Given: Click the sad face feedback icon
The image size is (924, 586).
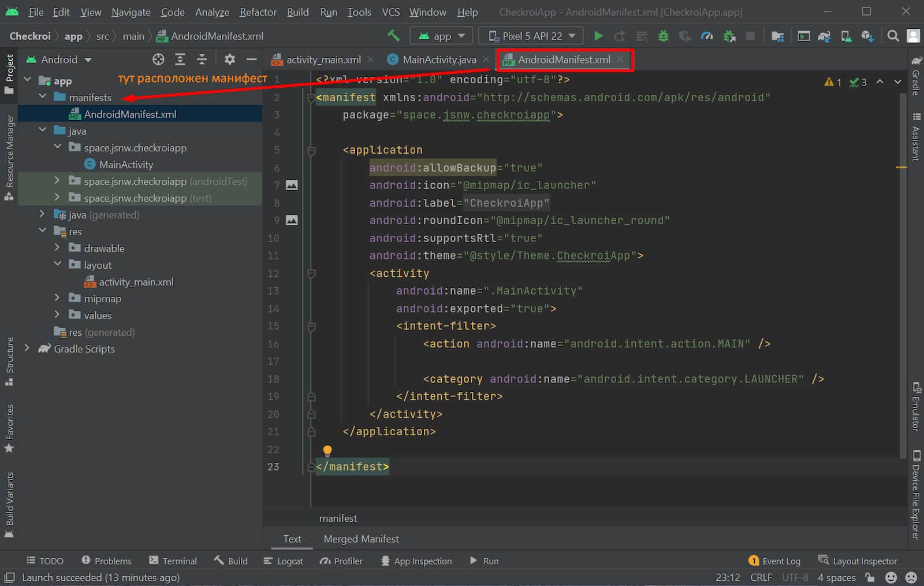Looking at the screenshot, I should (911, 577).
